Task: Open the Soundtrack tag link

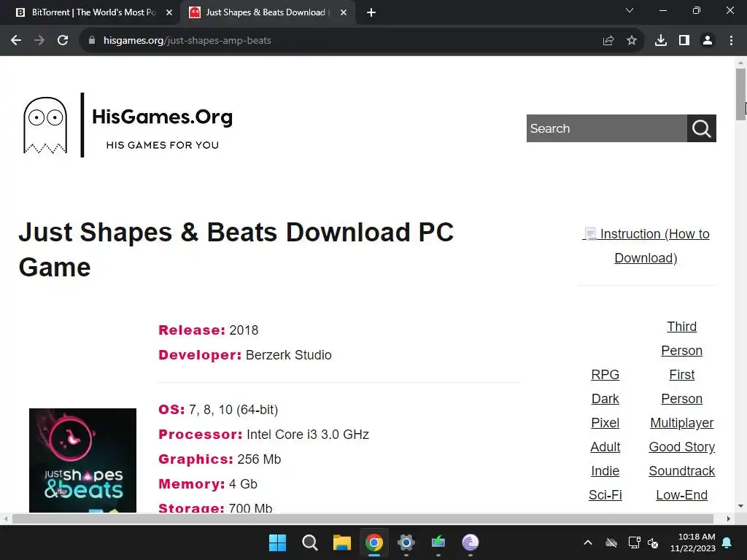Action: (682, 471)
